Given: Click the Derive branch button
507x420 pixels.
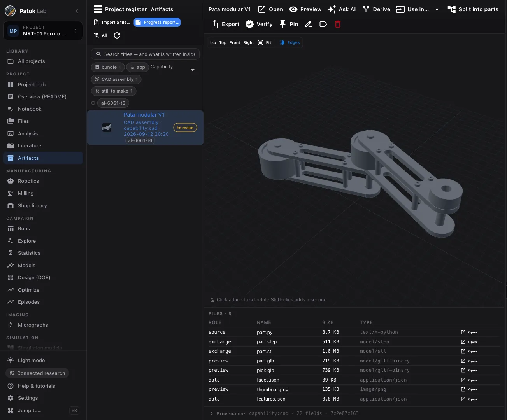Looking at the screenshot, I should click(376, 9).
